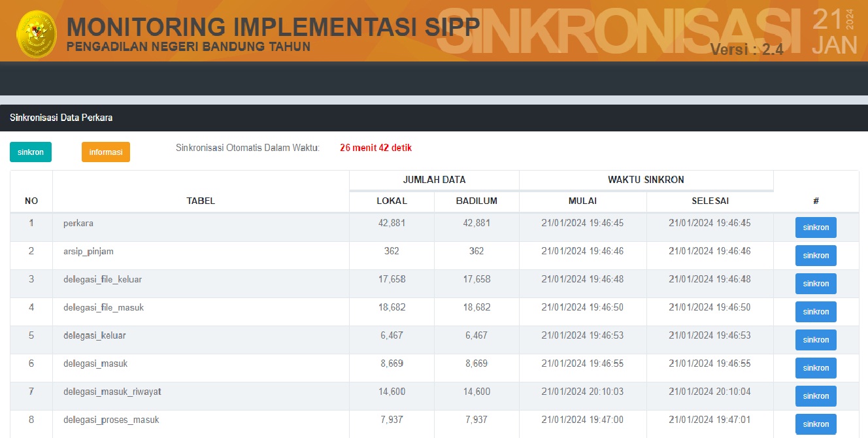The height and width of the screenshot is (438, 868).
Task: Select the perkara table name cell
Action: click(78, 223)
